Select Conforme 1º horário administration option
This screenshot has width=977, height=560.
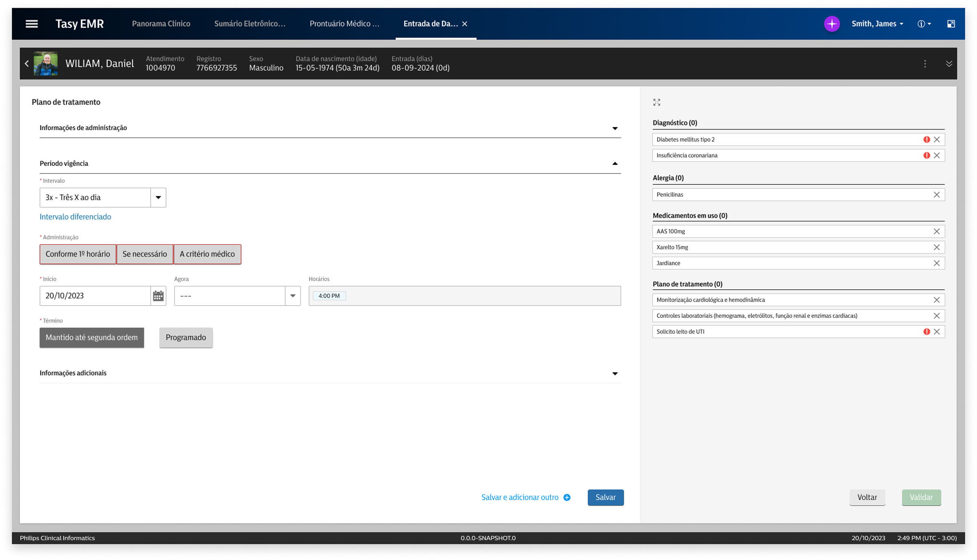pyautogui.click(x=77, y=254)
